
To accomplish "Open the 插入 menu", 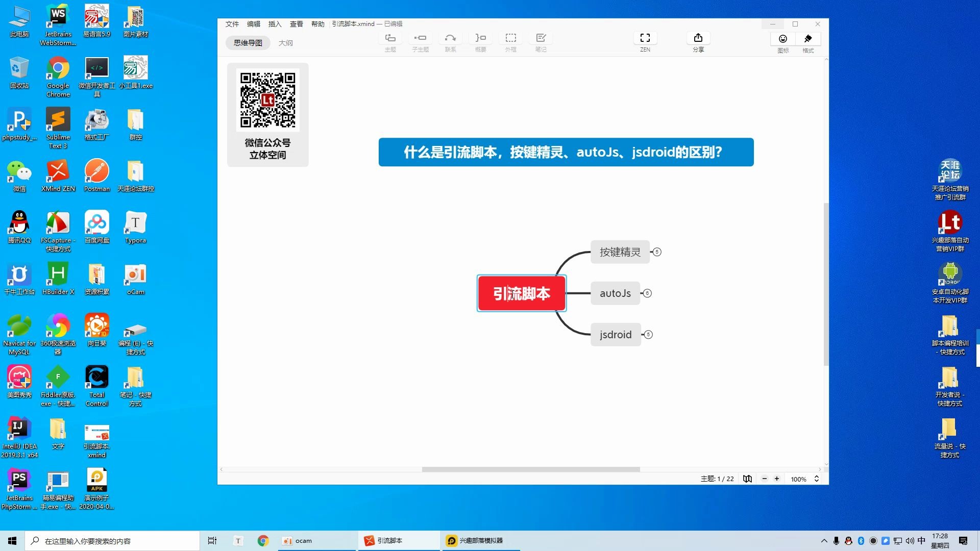I will pyautogui.click(x=275, y=24).
